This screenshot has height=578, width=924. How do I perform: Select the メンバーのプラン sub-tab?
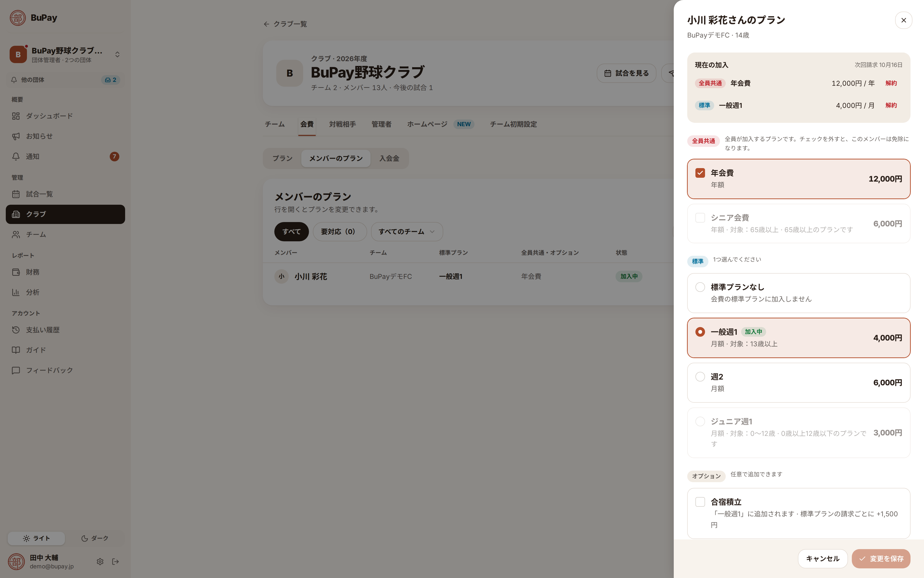[336, 158]
